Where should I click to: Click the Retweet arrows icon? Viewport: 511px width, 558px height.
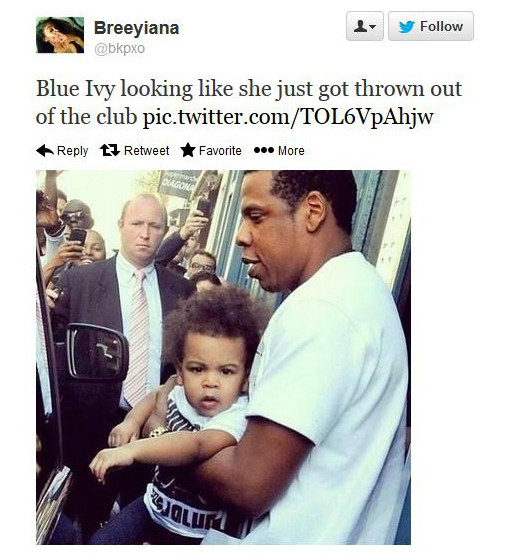click(x=110, y=150)
